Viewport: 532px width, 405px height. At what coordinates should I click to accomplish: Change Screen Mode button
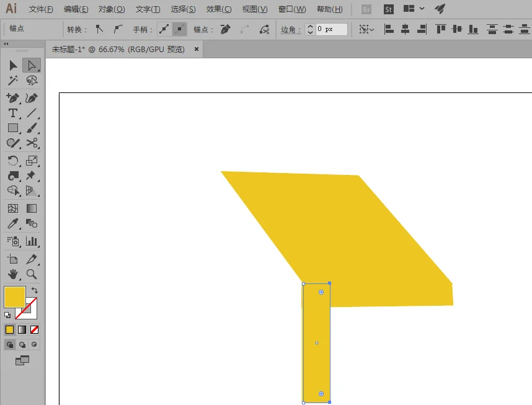(x=22, y=360)
